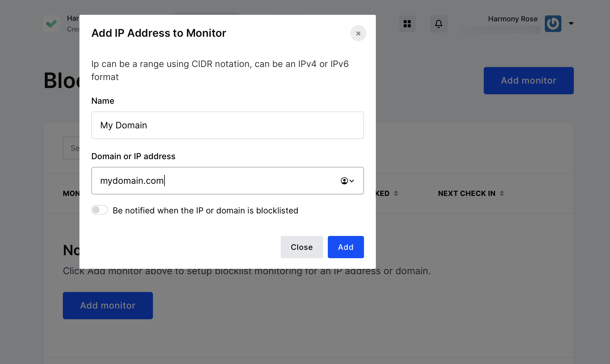Enable blocklist notification toggle
Image resolution: width=610 pixels, height=364 pixels.
click(99, 210)
